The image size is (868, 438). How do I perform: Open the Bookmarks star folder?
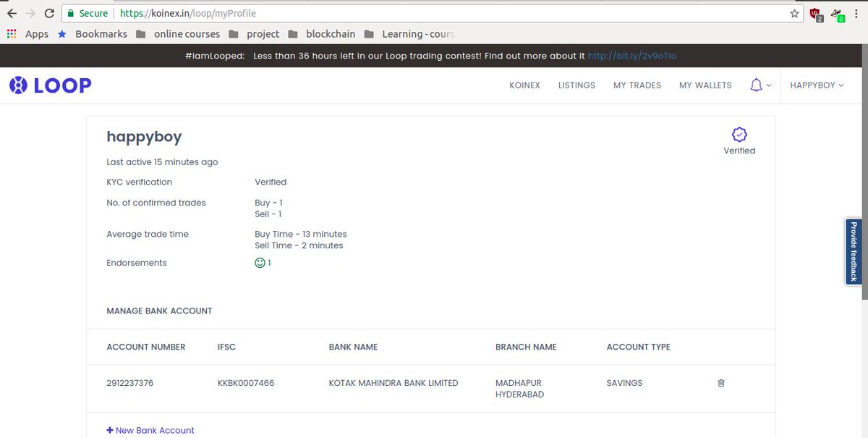click(x=93, y=34)
